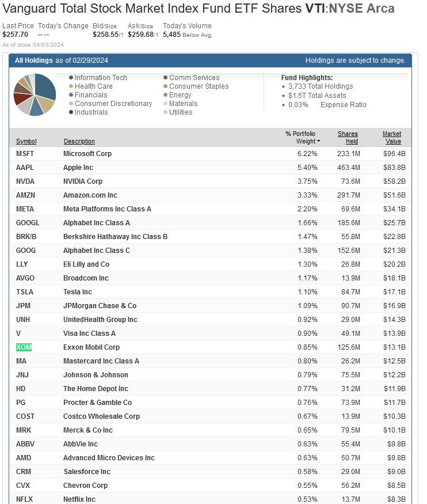Click Advanced Micro Devices Inc description
Image resolution: width=427 pixels, height=504 pixels.
pyautogui.click(x=109, y=458)
